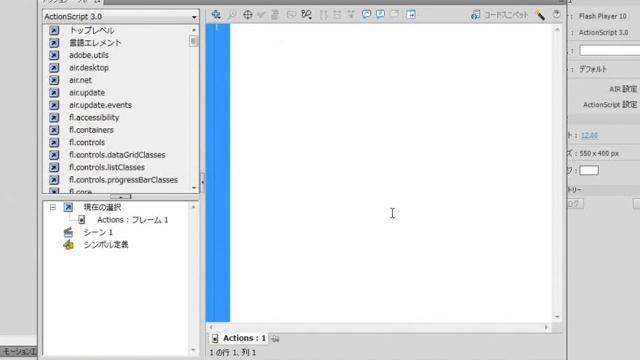Viewport: 640px width, 360px height.
Task: Click apply line comment icon
Action: [380, 15]
